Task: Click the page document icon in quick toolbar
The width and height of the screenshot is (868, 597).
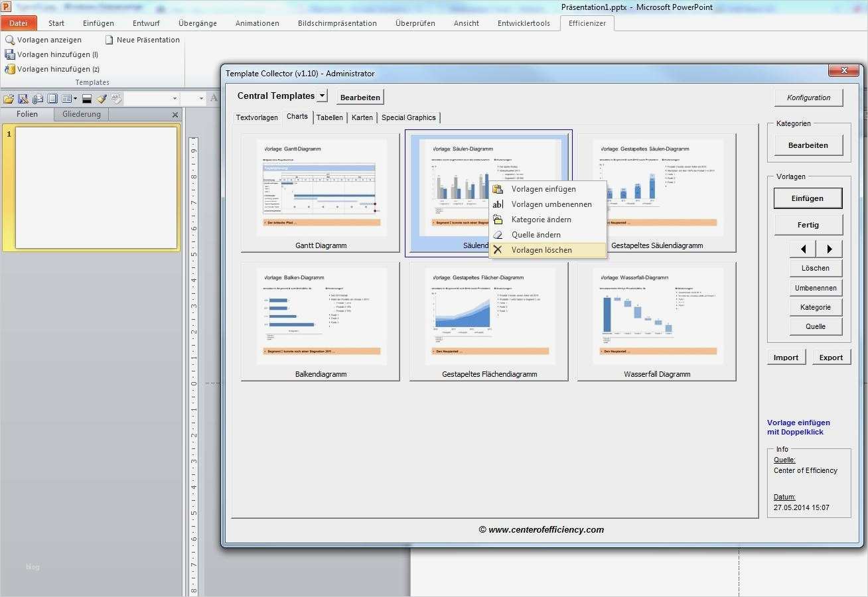Action: pos(52,99)
